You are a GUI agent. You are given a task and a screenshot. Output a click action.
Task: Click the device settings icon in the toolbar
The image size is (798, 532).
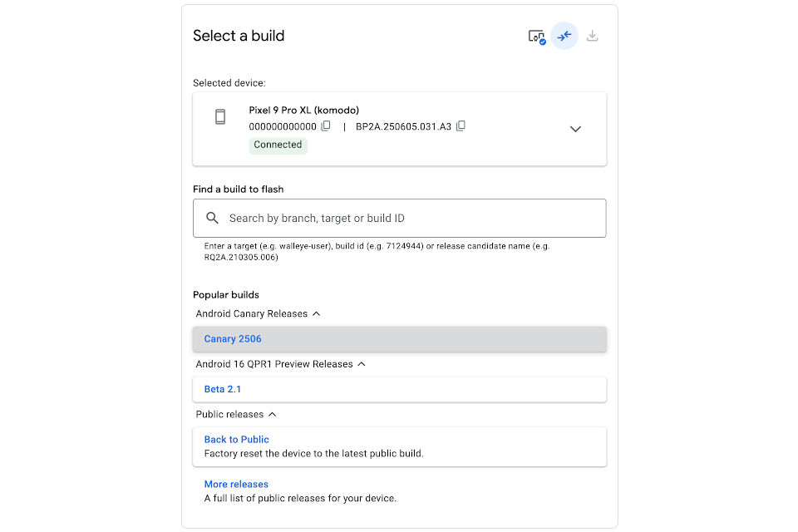point(536,36)
